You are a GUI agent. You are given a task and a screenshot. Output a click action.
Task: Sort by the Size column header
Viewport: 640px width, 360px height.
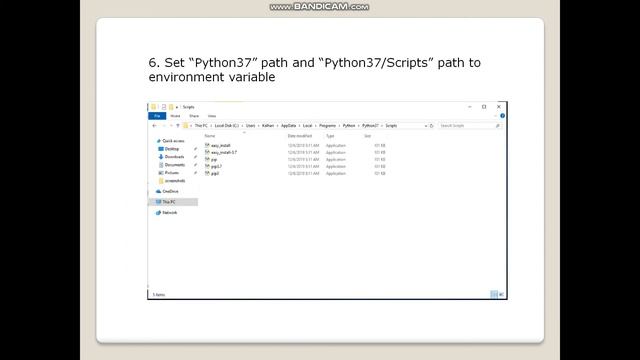point(367,136)
